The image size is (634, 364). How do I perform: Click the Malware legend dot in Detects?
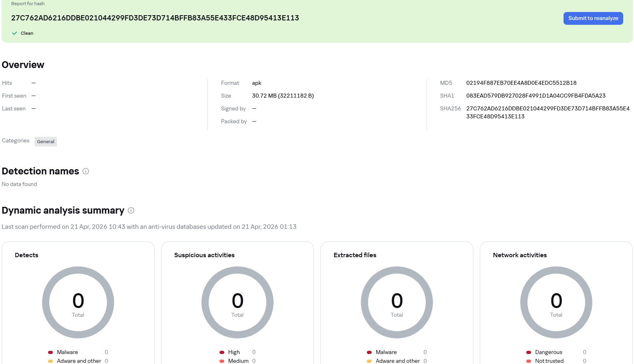click(x=50, y=352)
